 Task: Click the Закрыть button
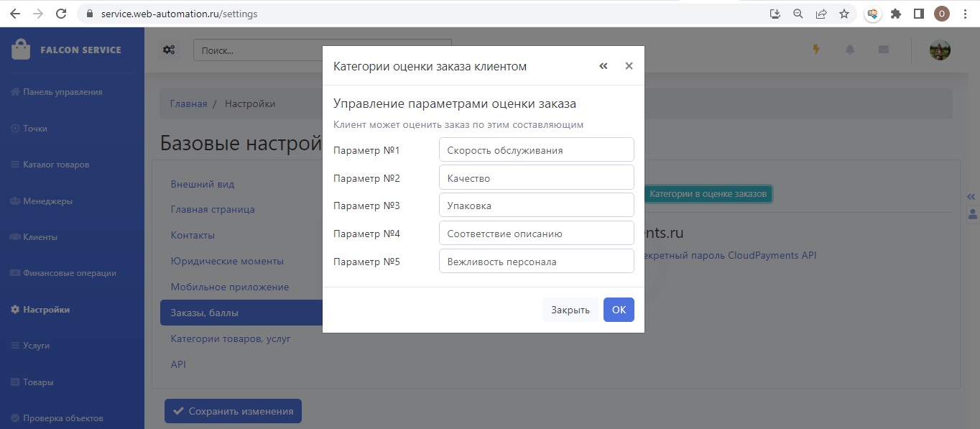click(x=570, y=310)
